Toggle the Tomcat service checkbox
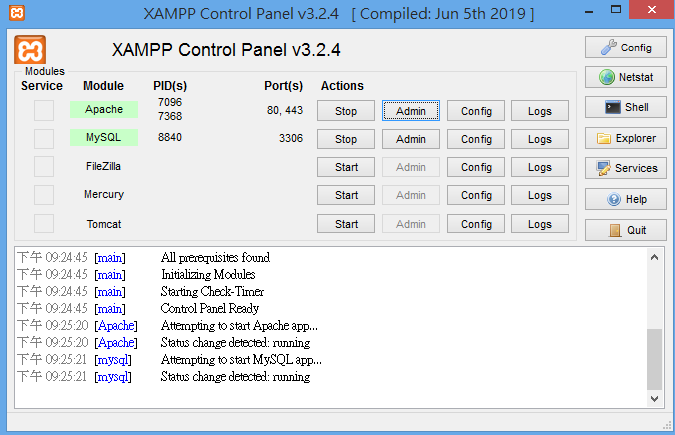 (44, 224)
